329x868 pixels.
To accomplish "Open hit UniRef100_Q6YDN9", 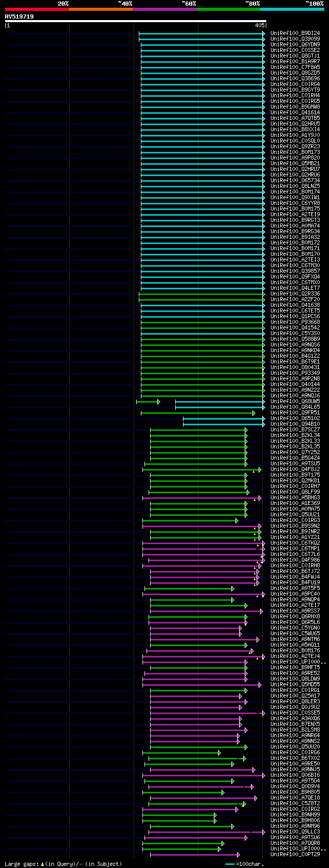I will click(x=295, y=44).
